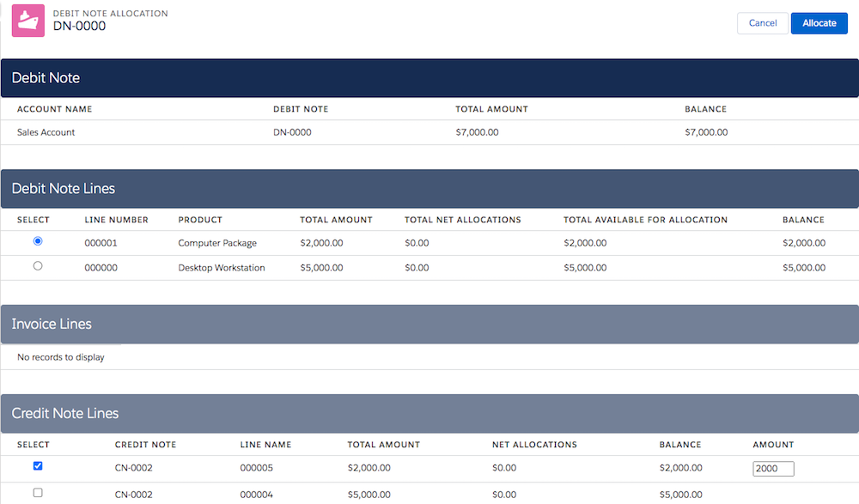Click the Desktop Workstation $5,000.00 total amount
The image size is (859, 504).
[x=321, y=267]
